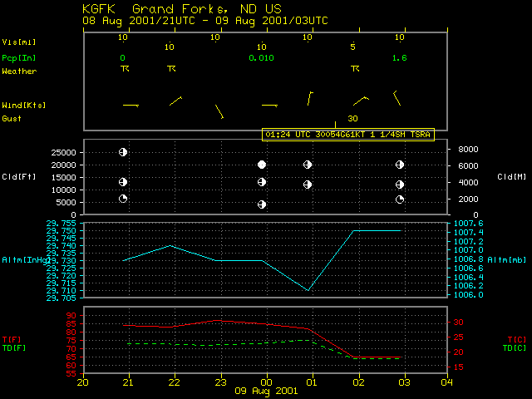Click the green TD[F] label

pyautogui.click(x=14, y=348)
